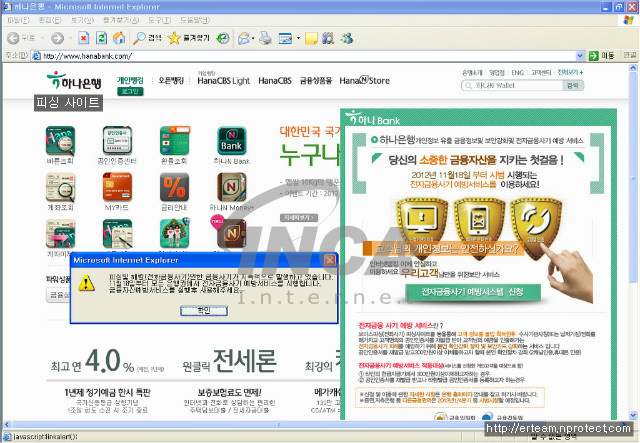Click the 하나은행 logo

point(74,80)
